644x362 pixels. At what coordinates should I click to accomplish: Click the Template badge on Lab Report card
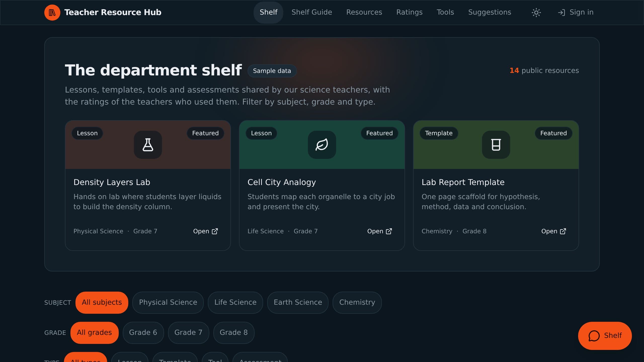point(439,133)
